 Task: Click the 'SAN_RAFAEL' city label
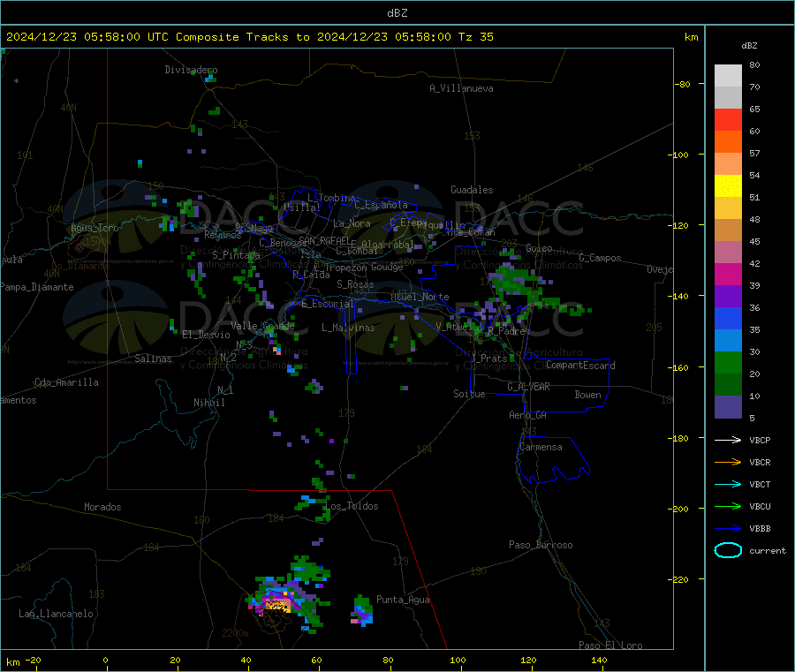click(324, 241)
